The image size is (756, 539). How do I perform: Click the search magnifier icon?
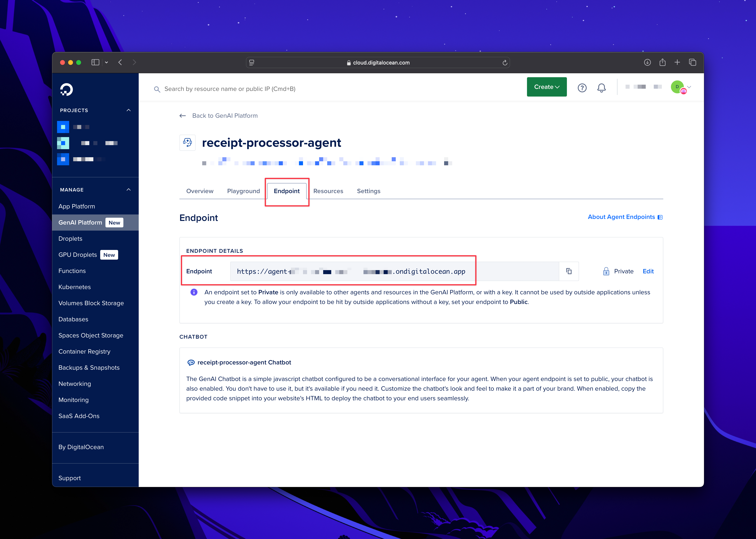(x=157, y=89)
